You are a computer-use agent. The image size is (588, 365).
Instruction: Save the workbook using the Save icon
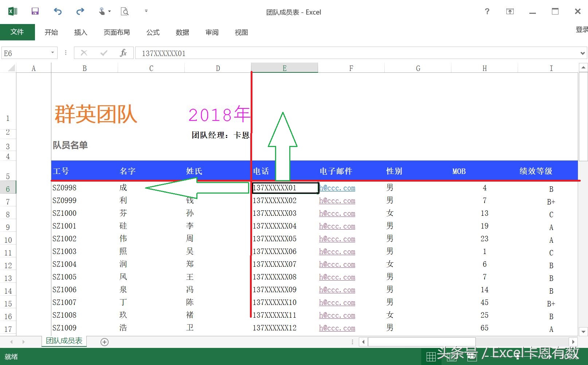(35, 11)
